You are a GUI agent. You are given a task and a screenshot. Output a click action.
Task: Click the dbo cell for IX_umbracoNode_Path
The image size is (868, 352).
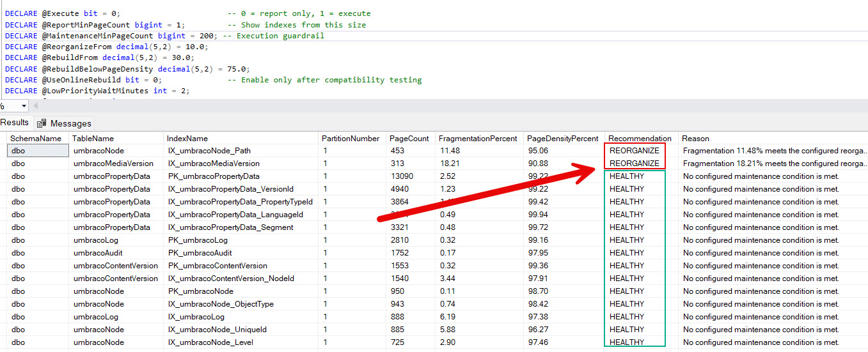click(38, 151)
